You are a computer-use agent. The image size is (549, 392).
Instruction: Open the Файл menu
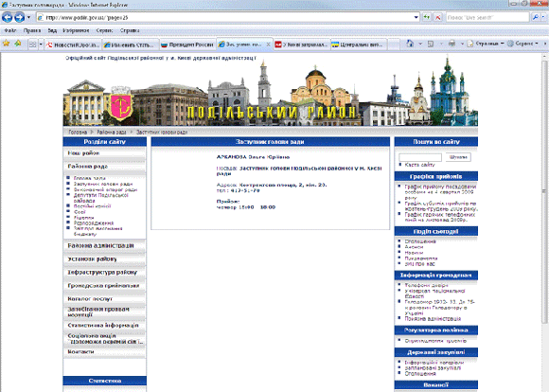(10, 30)
